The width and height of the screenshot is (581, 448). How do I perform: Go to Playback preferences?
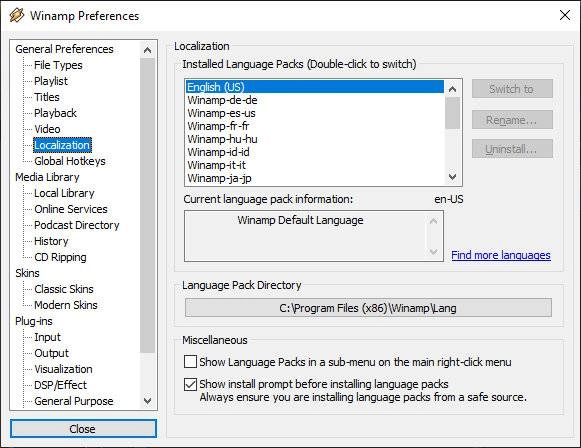(55, 113)
